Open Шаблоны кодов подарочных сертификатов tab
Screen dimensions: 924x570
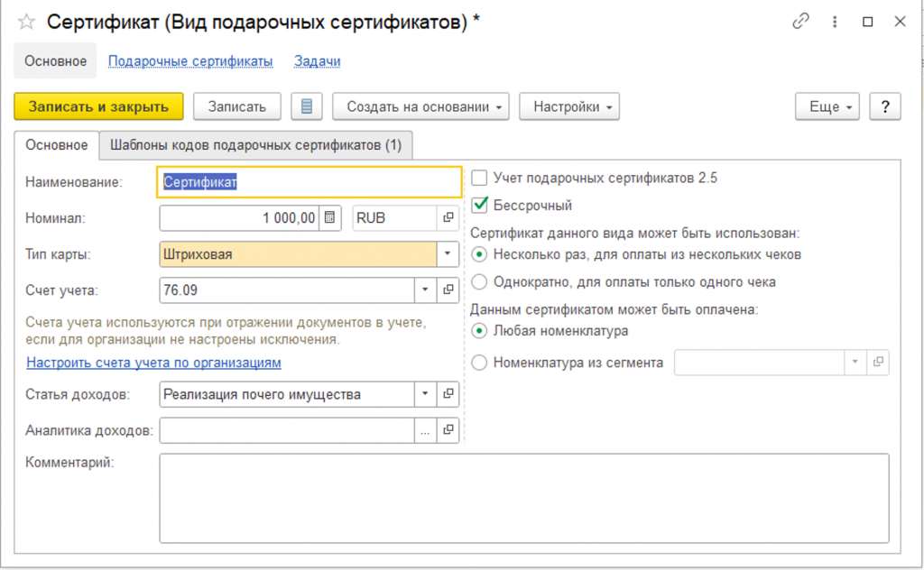(255, 145)
